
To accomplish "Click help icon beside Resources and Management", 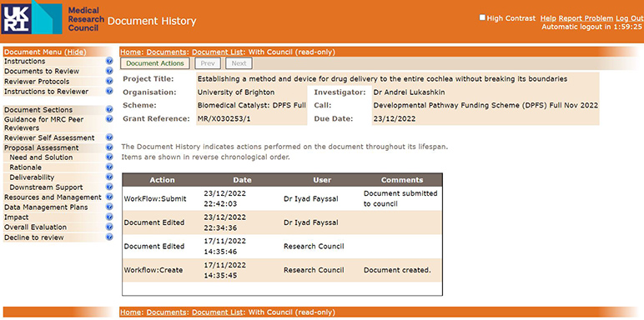I will tap(109, 197).
